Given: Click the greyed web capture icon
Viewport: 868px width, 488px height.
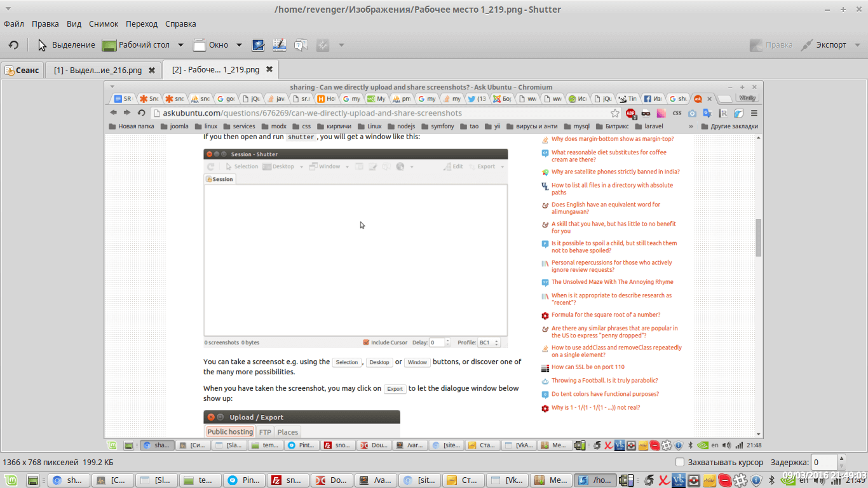Looking at the screenshot, I should (x=323, y=45).
